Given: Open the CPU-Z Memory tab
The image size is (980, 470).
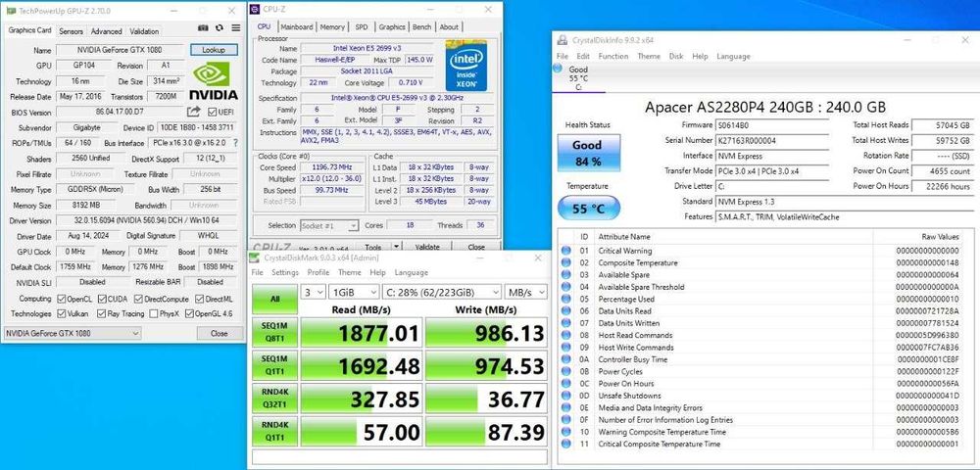Looking at the screenshot, I should pyautogui.click(x=332, y=26).
